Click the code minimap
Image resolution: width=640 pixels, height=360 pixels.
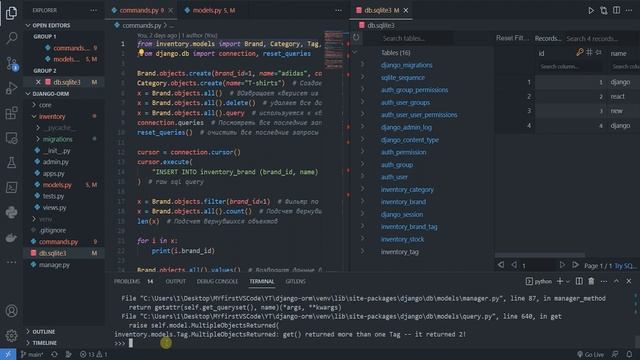(334, 50)
